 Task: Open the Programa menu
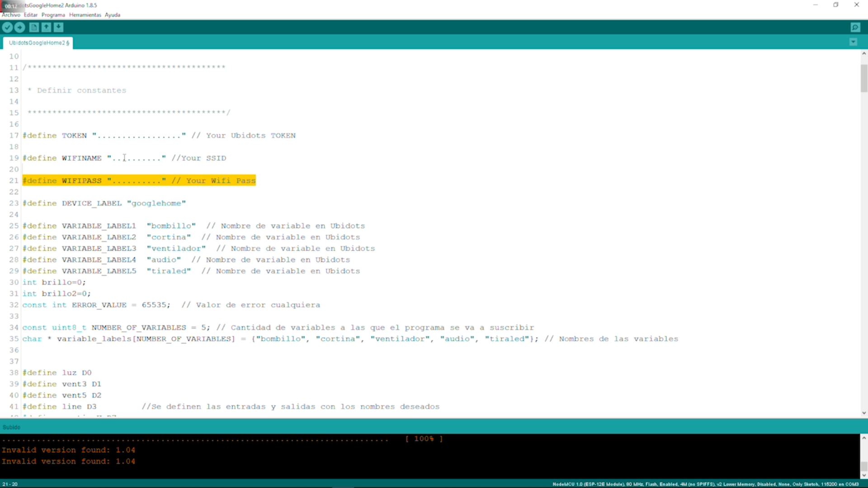point(53,15)
